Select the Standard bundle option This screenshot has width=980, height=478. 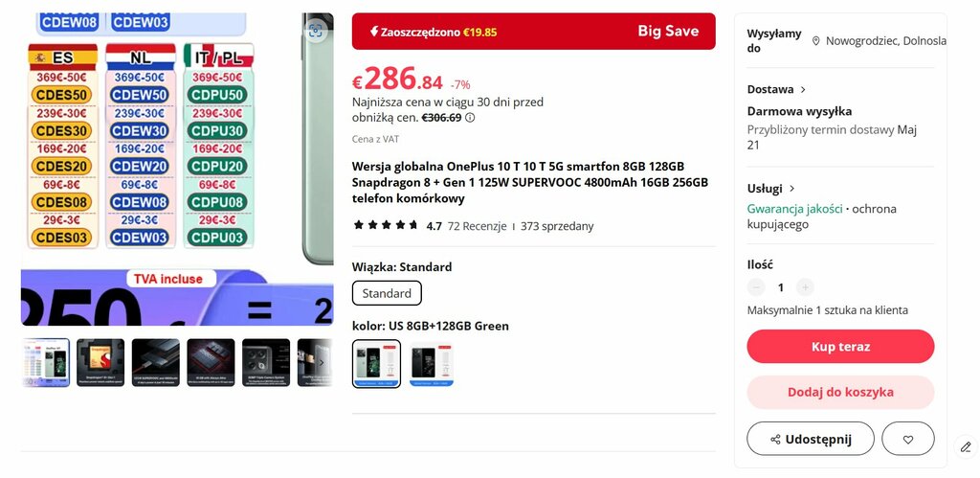(x=387, y=293)
